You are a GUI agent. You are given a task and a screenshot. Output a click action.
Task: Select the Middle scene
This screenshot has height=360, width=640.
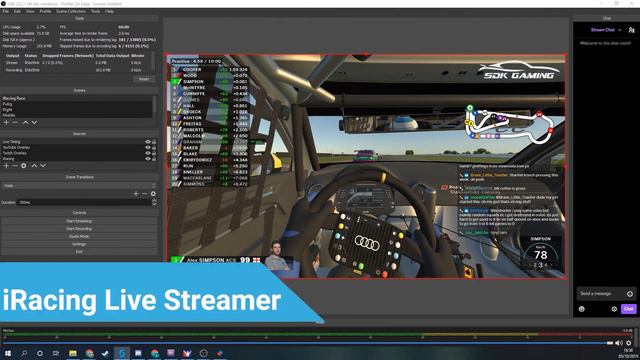tap(78, 116)
